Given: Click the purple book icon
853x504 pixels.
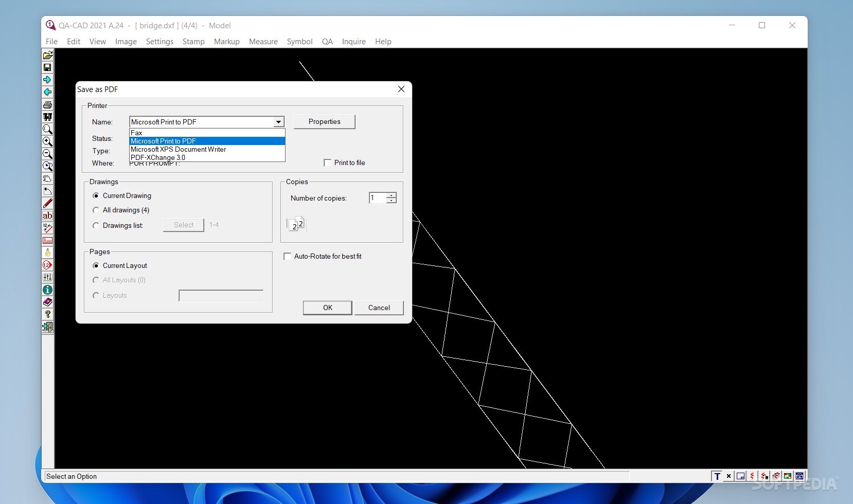Looking at the screenshot, I should click(x=47, y=302).
